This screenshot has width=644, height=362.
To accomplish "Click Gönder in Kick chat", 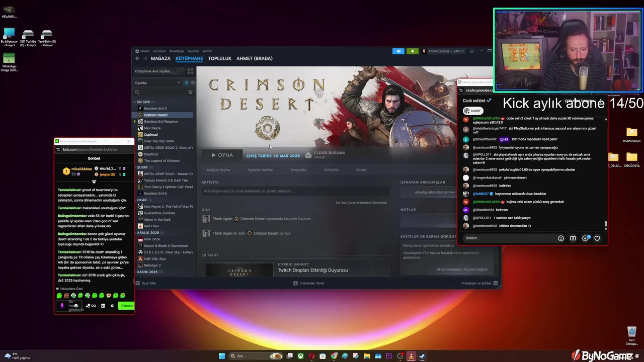I will coord(126,306).
